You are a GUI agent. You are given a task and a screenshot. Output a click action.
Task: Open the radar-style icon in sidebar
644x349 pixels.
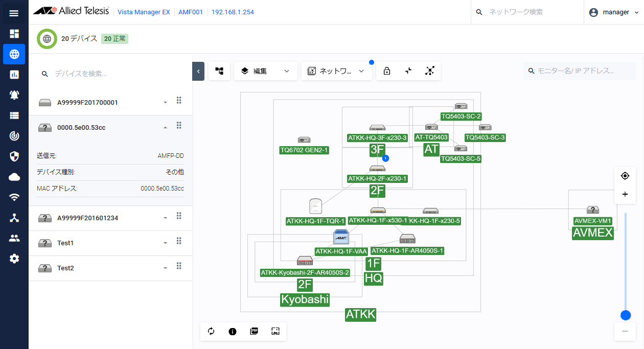coord(14,136)
